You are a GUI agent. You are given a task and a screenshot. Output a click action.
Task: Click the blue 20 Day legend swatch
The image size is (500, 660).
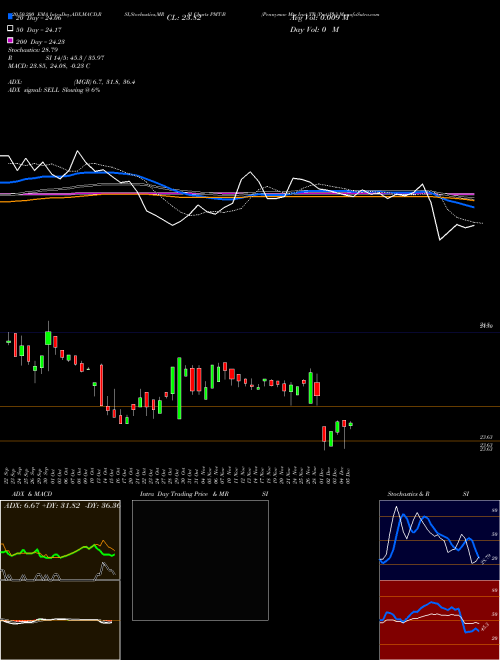[10, 16]
